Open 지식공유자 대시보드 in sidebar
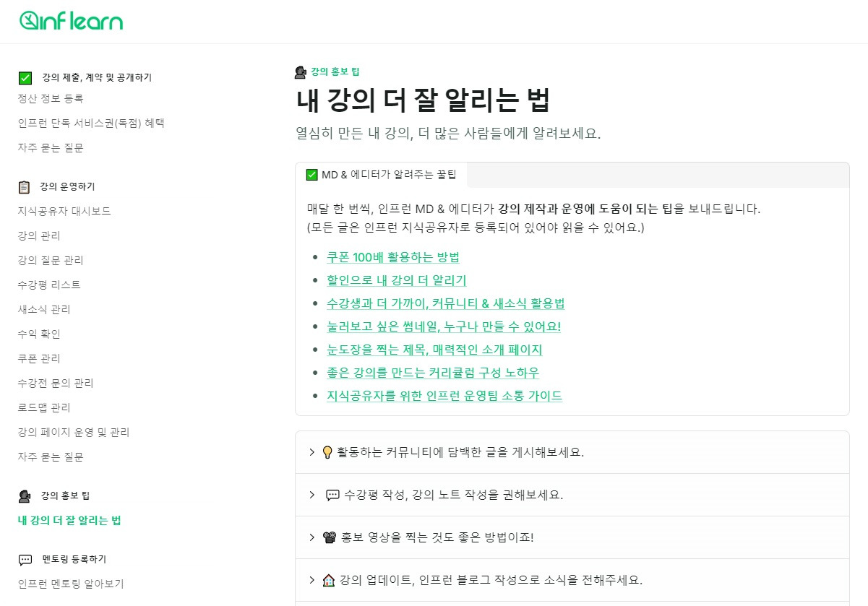The width and height of the screenshot is (868, 606). (x=64, y=211)
